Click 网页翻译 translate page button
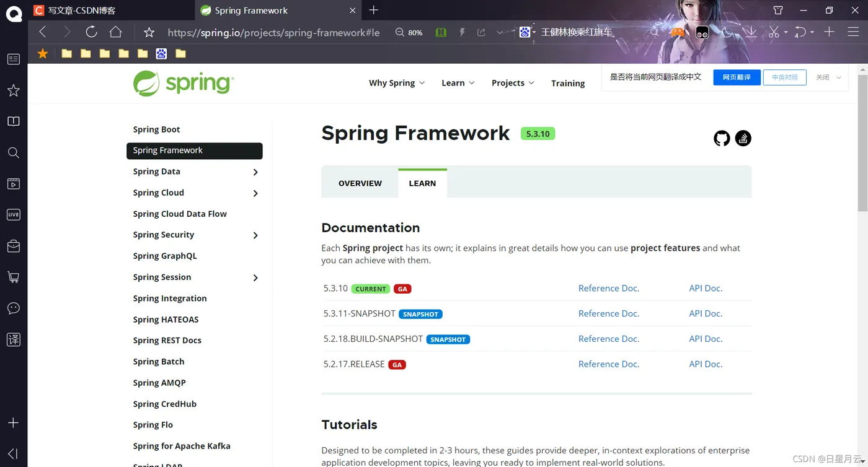The image size is (868, 467). 737,77
